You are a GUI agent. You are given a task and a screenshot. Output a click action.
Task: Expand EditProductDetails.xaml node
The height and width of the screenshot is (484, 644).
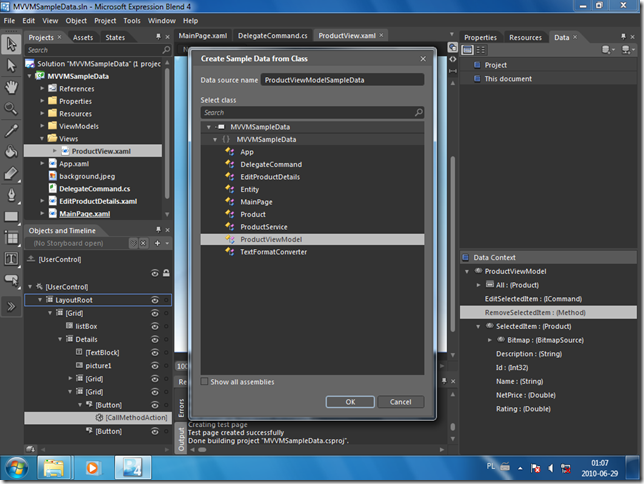[x=42, y=201]
